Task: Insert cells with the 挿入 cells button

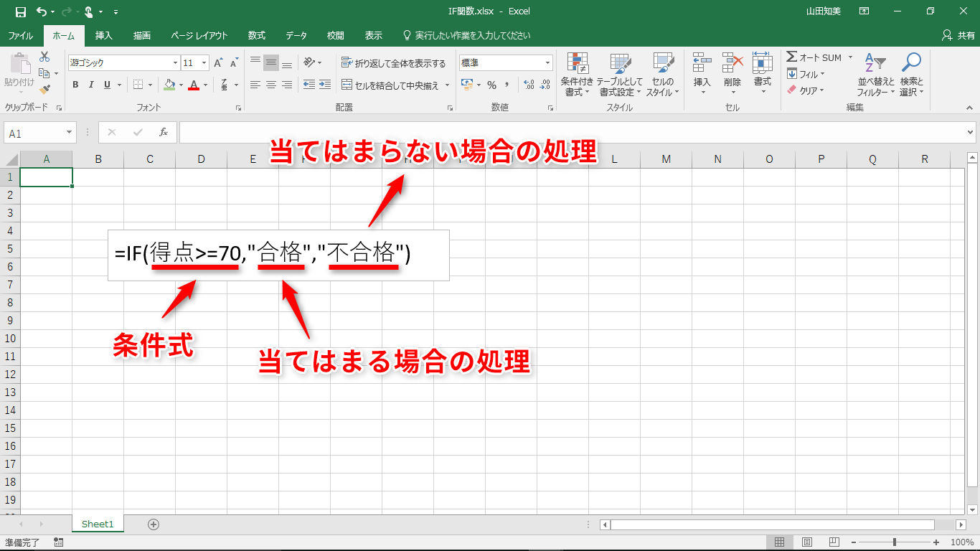Action: [702, 74]
